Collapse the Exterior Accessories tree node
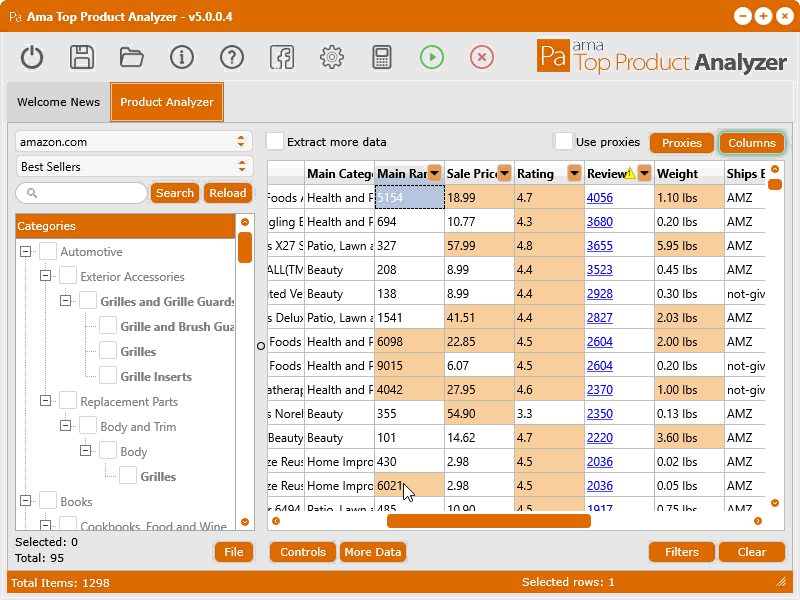Viewport: 800px width, 600px height. [45, 276]
